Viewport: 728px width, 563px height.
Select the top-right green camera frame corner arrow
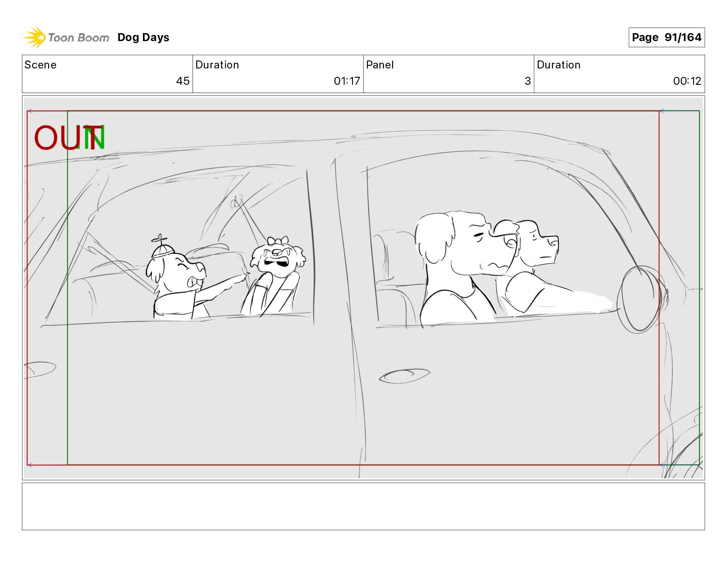(x=662, y=111)
